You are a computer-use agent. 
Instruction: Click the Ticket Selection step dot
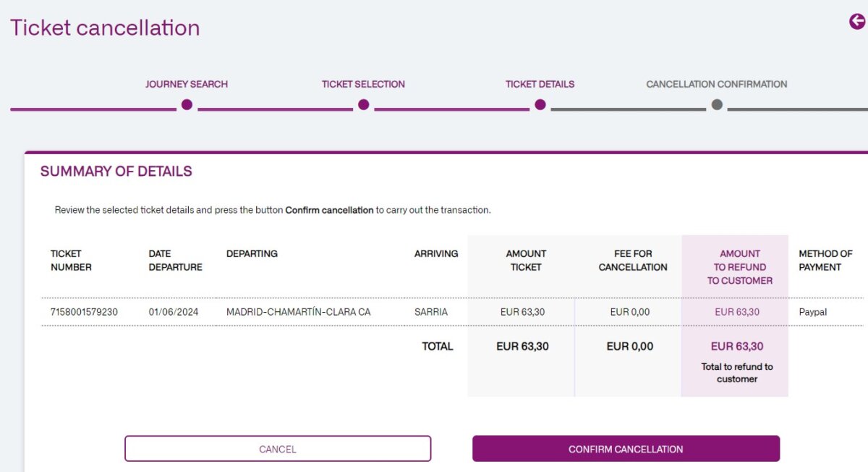coord(363,105)
